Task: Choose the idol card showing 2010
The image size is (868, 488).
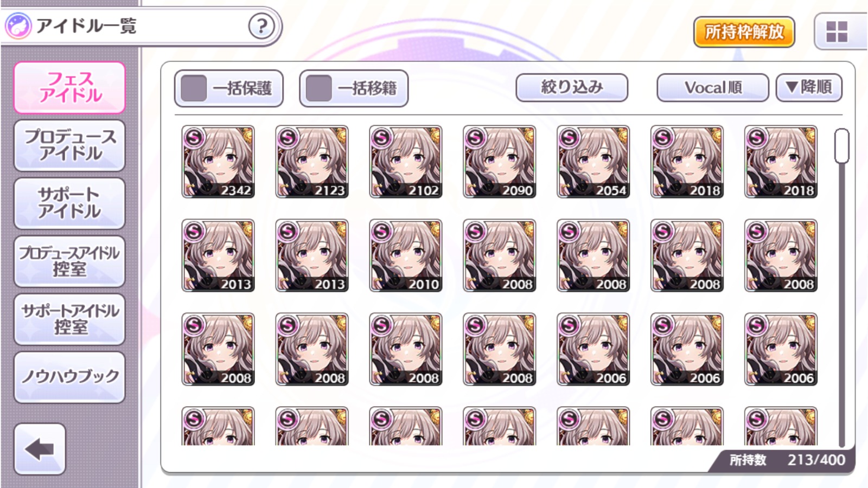Action: pyautogui.click(x=406, y=255)
